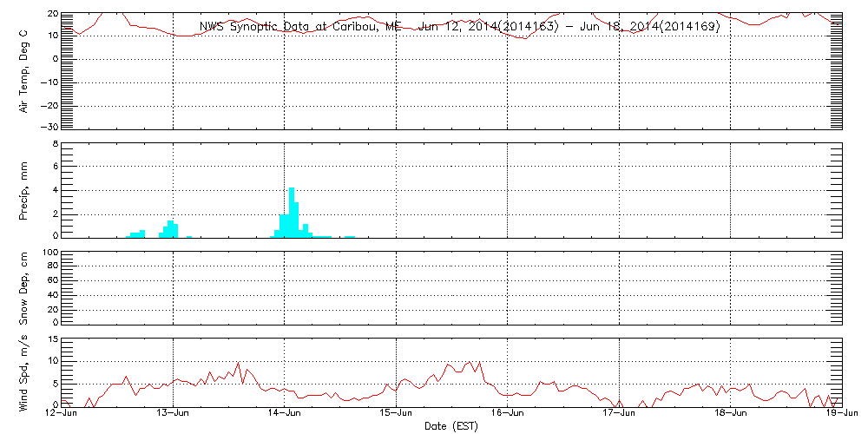
Task: Click the precipitation bar peak at 13-Jun
Action: [171, 228]
